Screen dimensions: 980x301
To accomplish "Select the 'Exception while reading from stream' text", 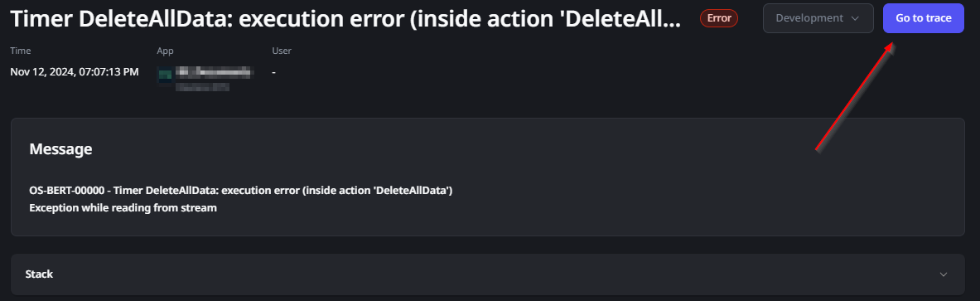I will pyautogui.click(x=123, y=208).
